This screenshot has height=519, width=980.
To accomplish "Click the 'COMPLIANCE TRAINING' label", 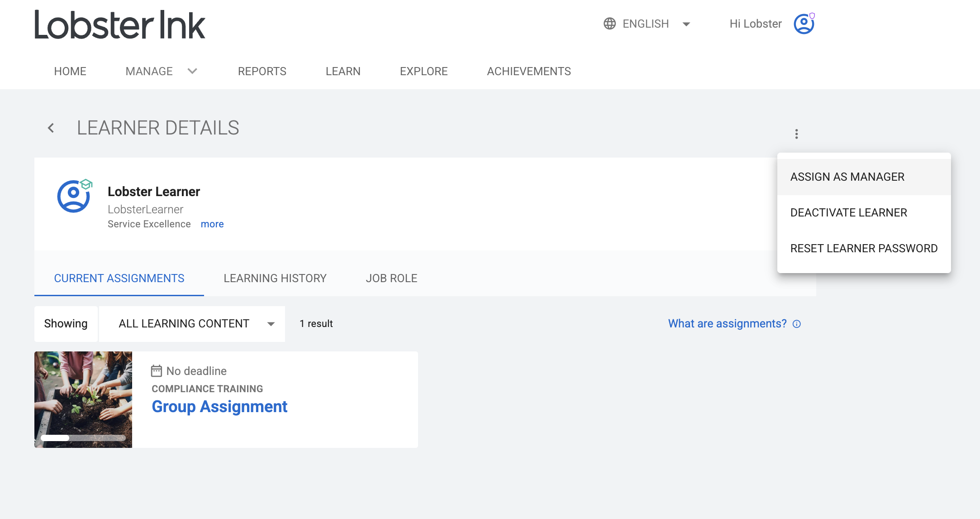I will (207, 389).
